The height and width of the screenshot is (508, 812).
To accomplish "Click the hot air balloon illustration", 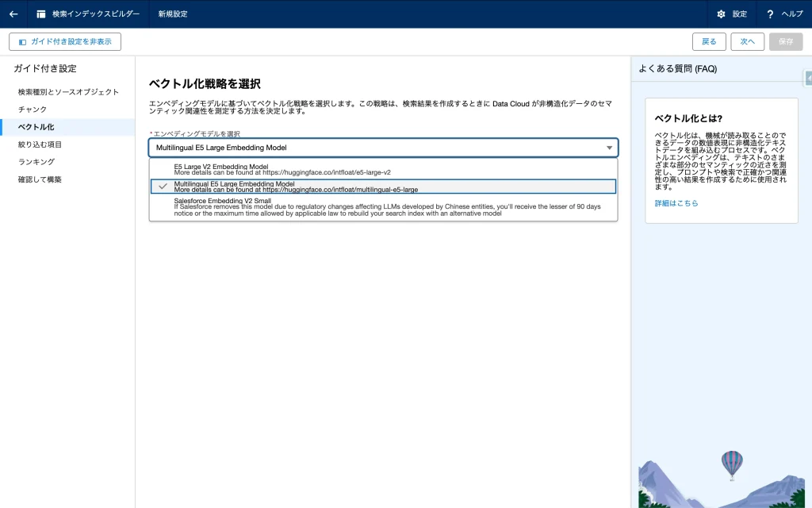I will [731, 463].
